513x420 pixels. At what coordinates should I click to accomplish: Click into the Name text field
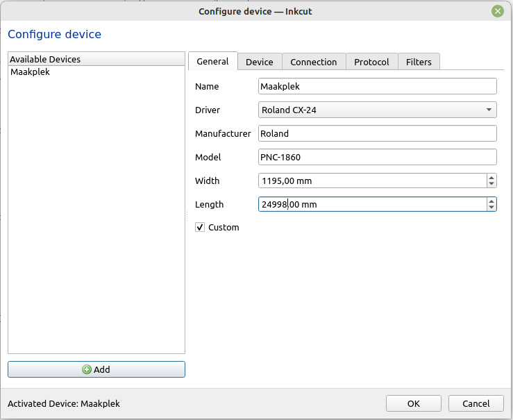point(377,86)
